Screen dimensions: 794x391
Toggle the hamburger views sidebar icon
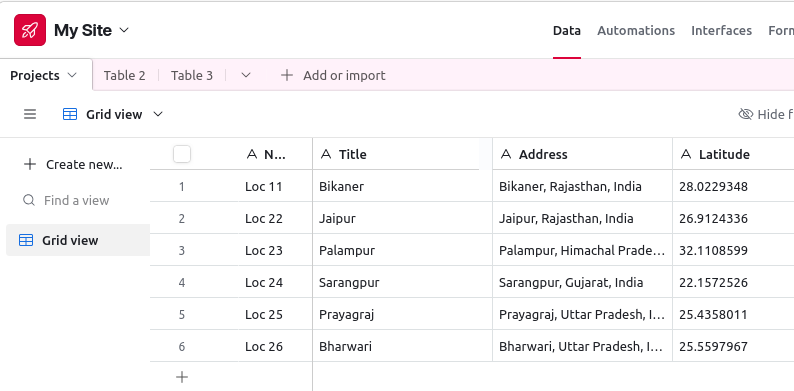tap(30, 114)
